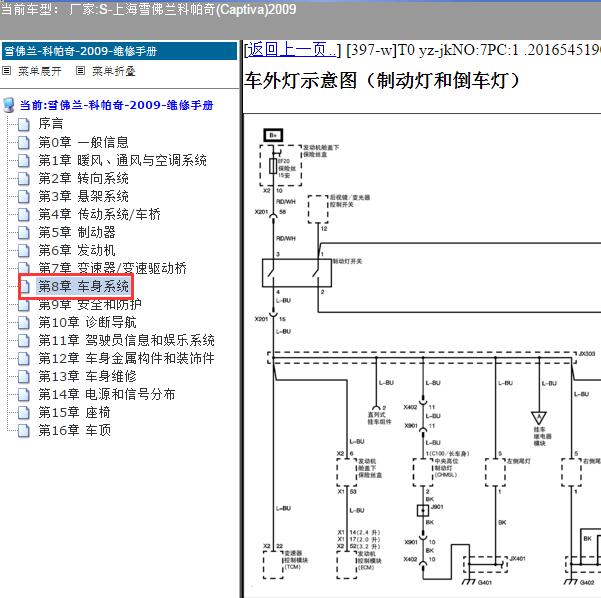Image resolution: width=601 pixels, height=598 pixels.
Task: Click the 当前车型 vehicle model title text
Action: pos(149,10)
